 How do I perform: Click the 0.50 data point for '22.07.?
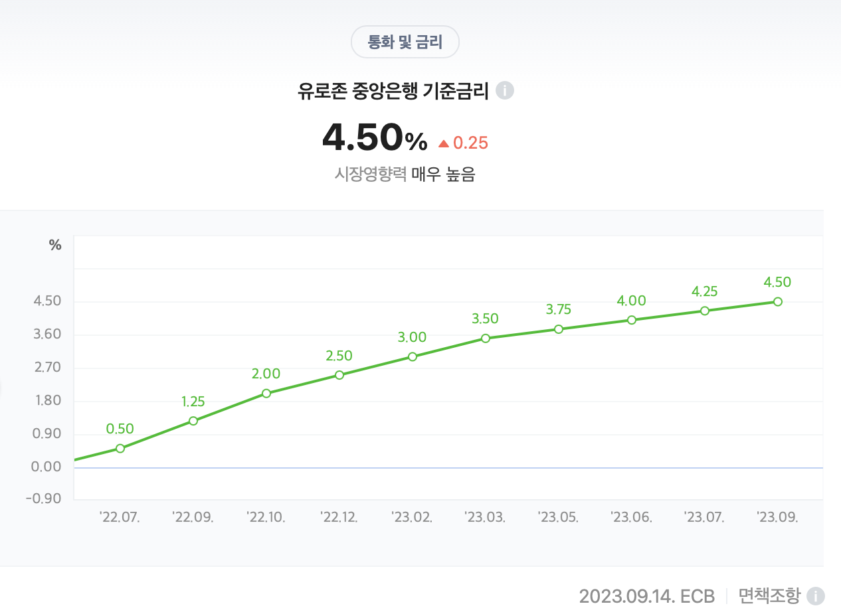pos(120,449)
